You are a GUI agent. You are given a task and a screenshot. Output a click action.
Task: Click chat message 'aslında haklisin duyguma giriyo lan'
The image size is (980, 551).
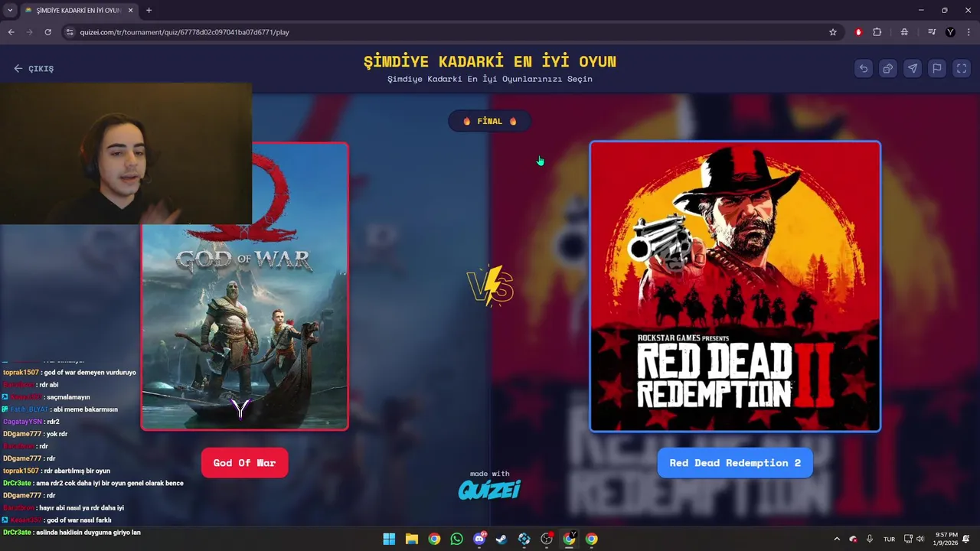pyautogui.click(x=88, y=532)
